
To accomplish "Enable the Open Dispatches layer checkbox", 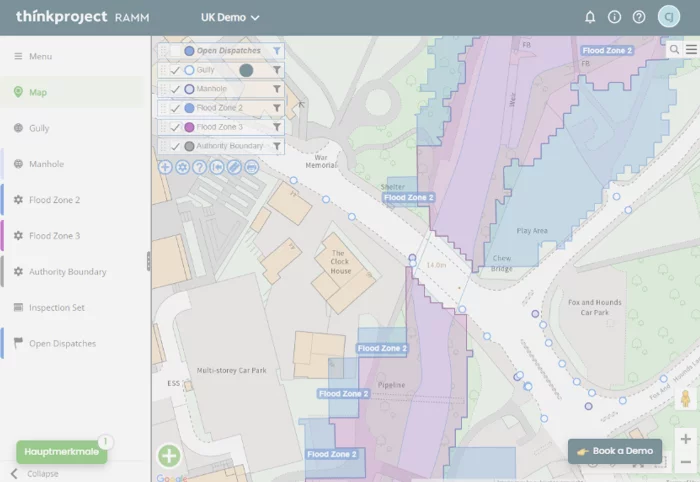I will 175,51.
